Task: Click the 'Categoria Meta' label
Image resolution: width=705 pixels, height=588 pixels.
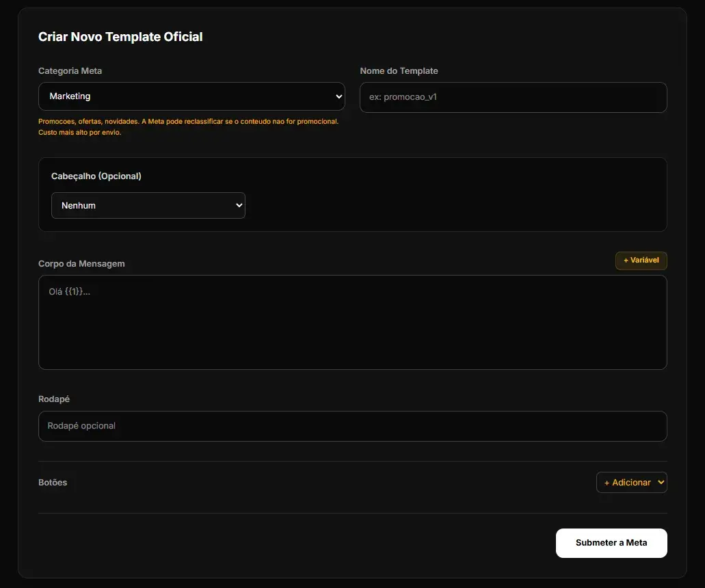Action: (x=70, y=71)
